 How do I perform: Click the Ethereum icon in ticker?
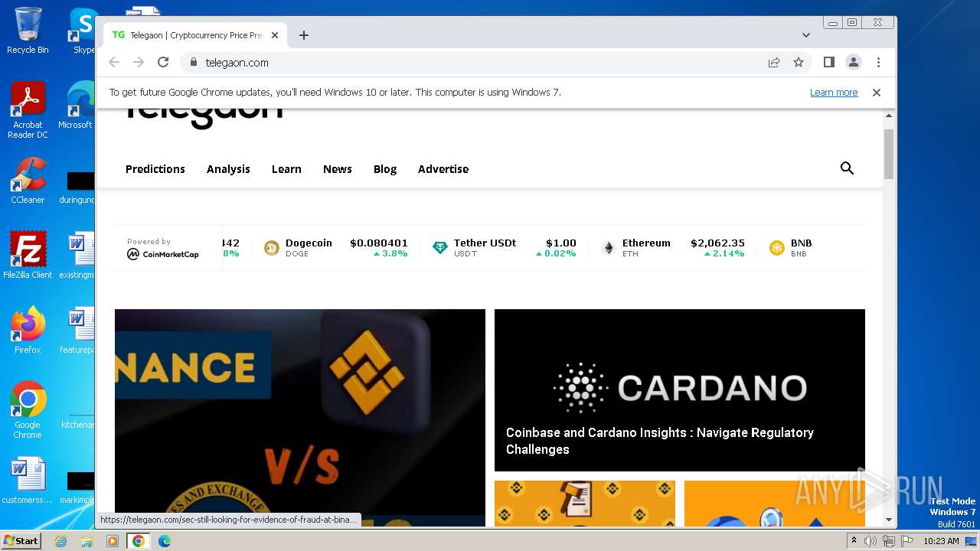(x=609, y=248)
